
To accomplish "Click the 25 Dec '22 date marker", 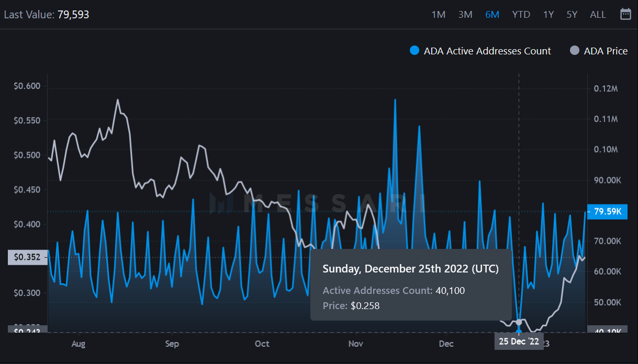I will (519, 343).
